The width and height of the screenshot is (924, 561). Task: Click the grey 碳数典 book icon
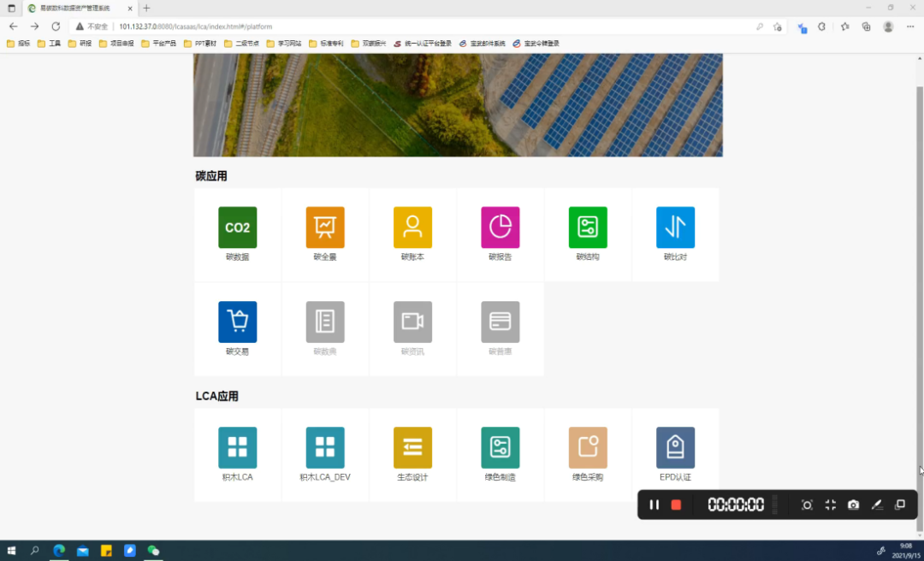[325, 322]
